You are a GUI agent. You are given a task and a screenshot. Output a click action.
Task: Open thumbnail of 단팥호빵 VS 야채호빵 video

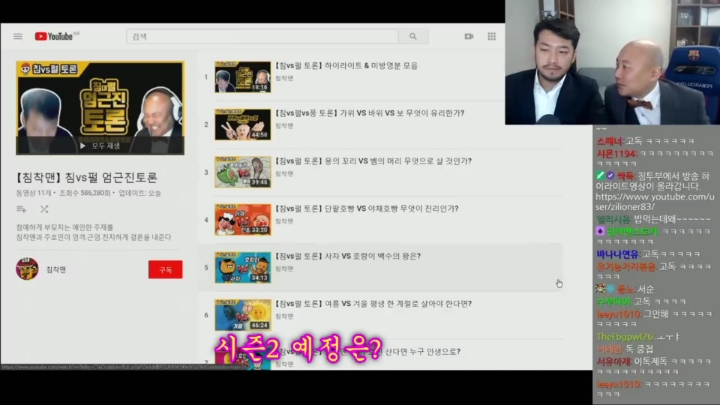(243, 220)
